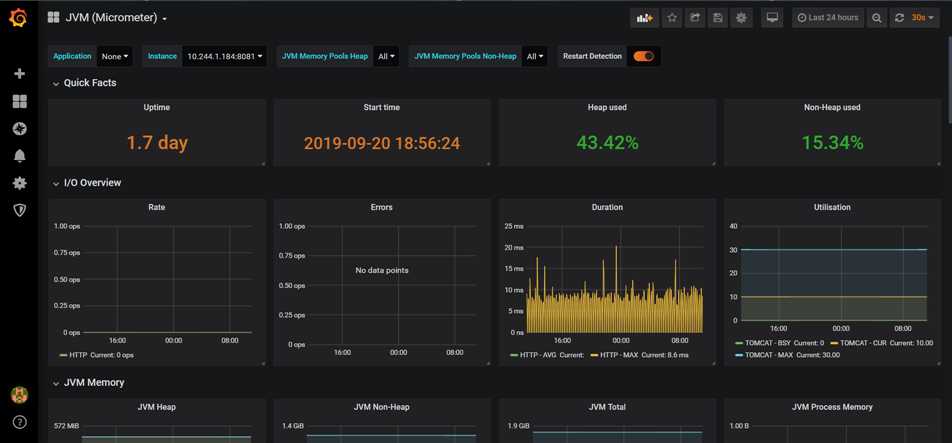Open Explore compass icon in sidebar
Screen dimensions: 952x443
19,129
